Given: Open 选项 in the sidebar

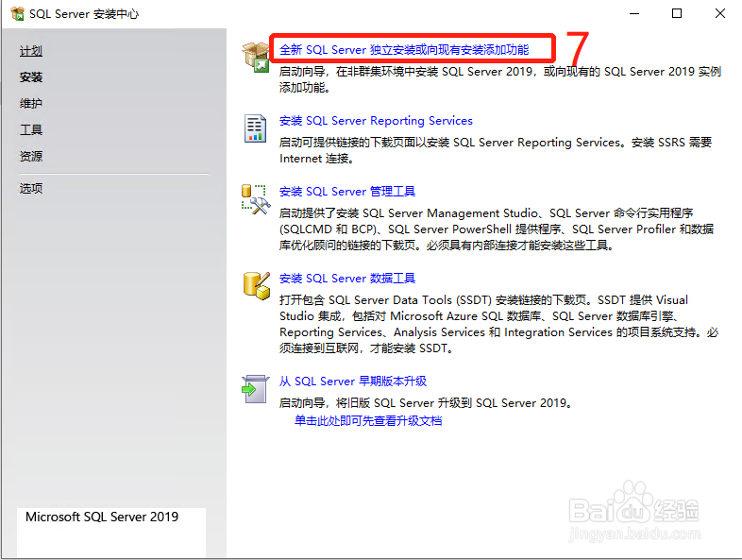Looking at the screenshot, I should pos(31,189).
